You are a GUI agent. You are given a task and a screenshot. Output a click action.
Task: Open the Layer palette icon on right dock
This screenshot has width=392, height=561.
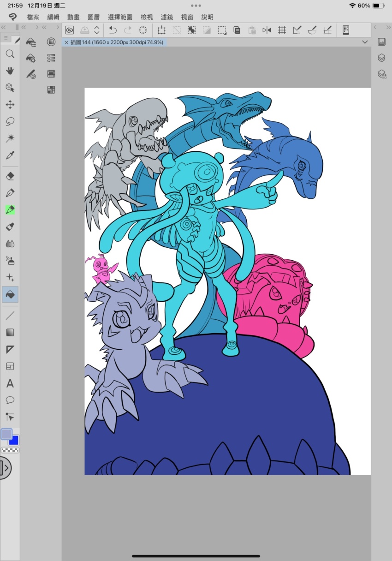click(x=381, y=58)
